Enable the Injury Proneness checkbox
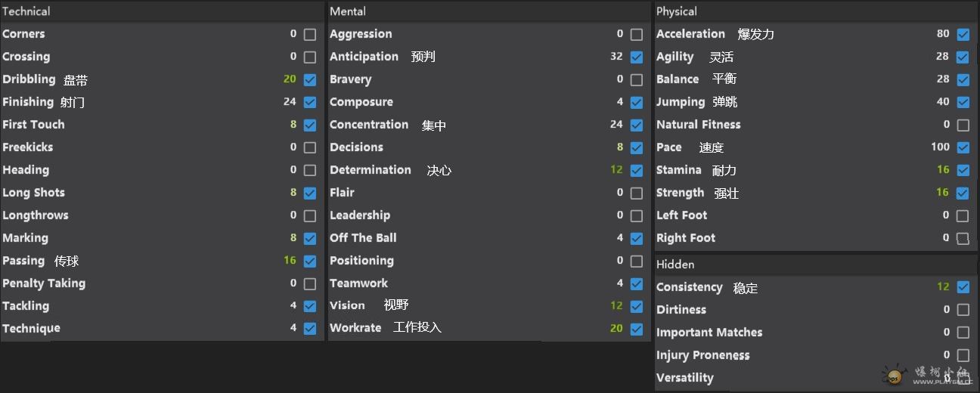Screen dimensions: 980x393 tap(963, 355)
